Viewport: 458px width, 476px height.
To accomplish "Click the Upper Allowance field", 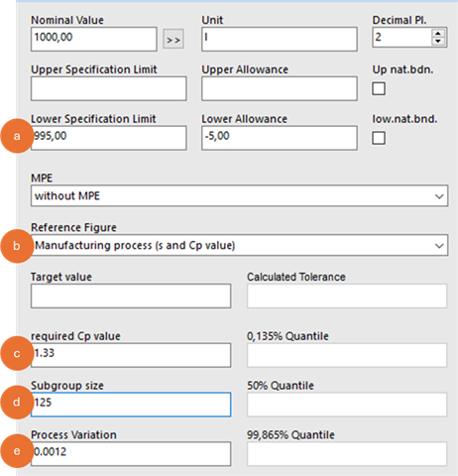I will click(280, 88).
